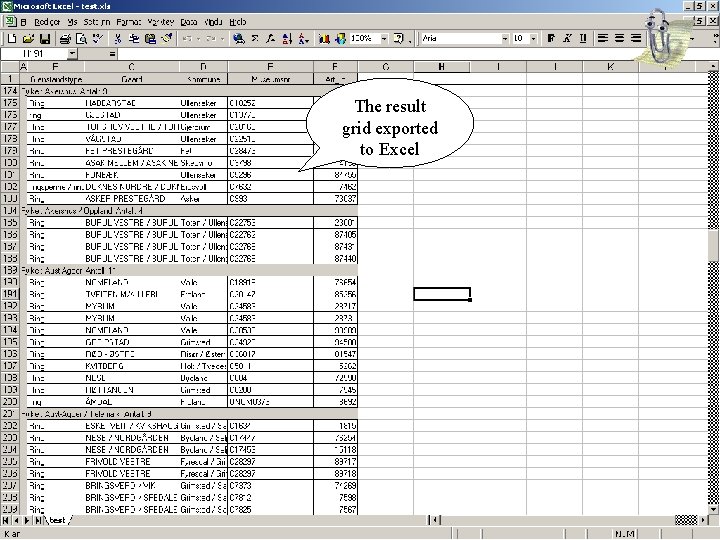
Task: Select row header 183
Action: tap(10, 199)
